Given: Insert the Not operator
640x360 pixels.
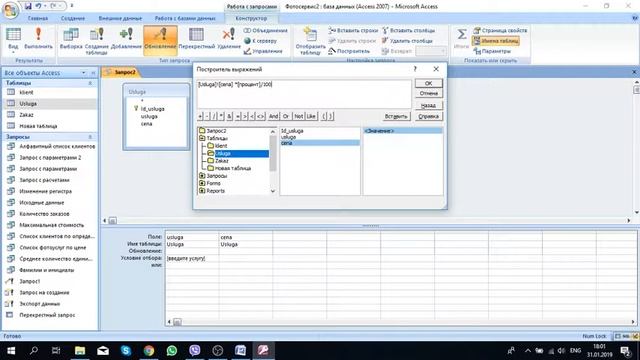Looking at the screenshot, I should pyautogui.click(x=298, y=116).
